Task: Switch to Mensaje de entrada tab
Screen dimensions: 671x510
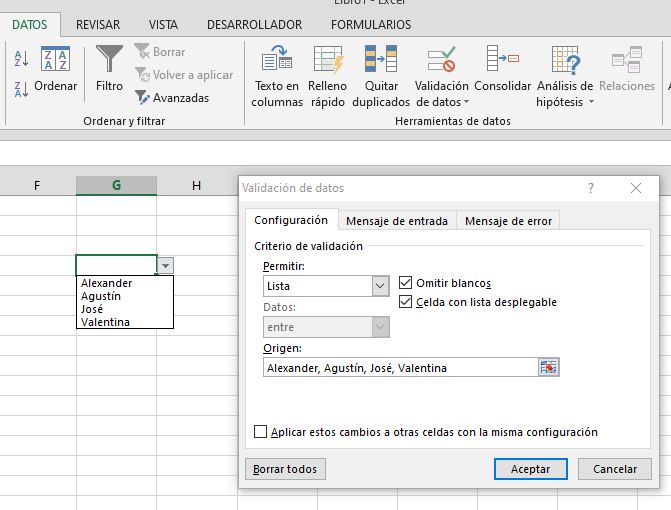Action: (397, 221)
